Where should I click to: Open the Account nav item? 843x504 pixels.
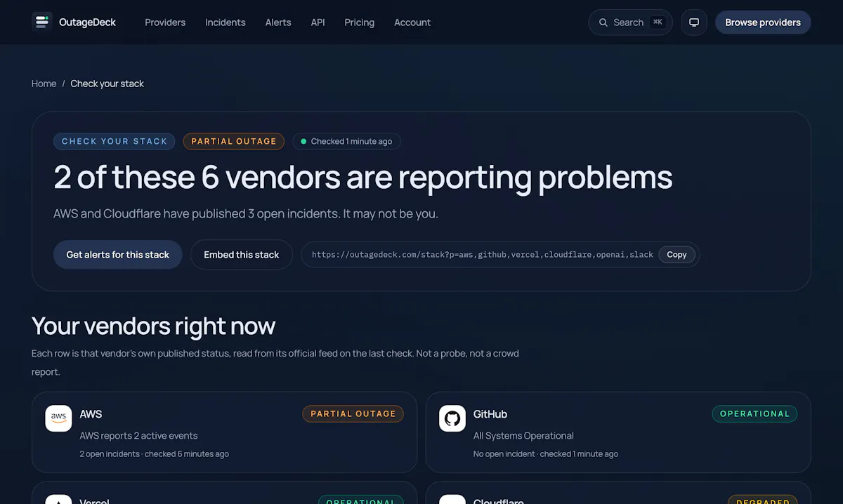tap(412, 22)
